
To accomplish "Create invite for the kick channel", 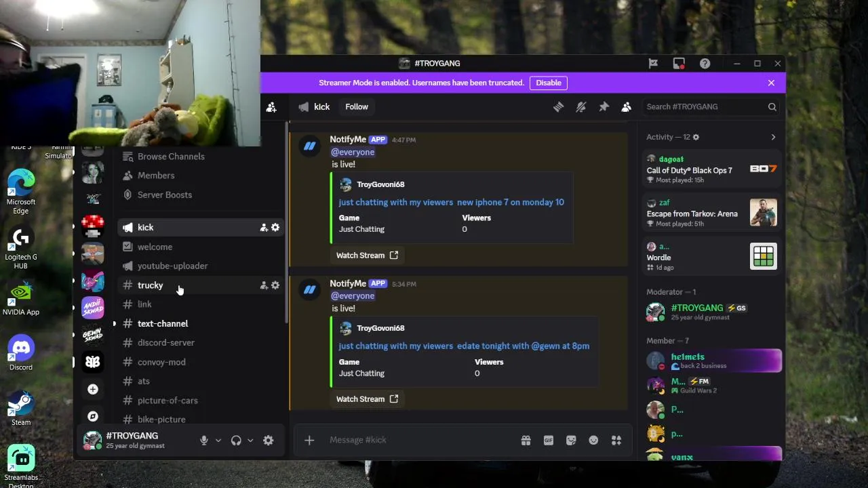I will pyautogui.click(x=264, y=228).
